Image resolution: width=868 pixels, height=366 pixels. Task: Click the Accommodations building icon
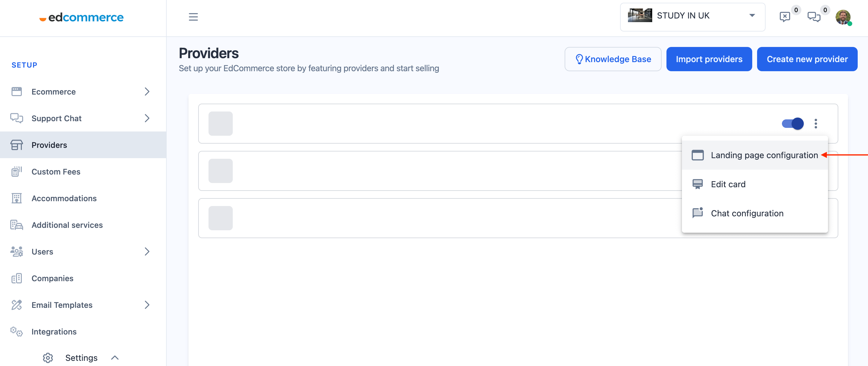16,198
